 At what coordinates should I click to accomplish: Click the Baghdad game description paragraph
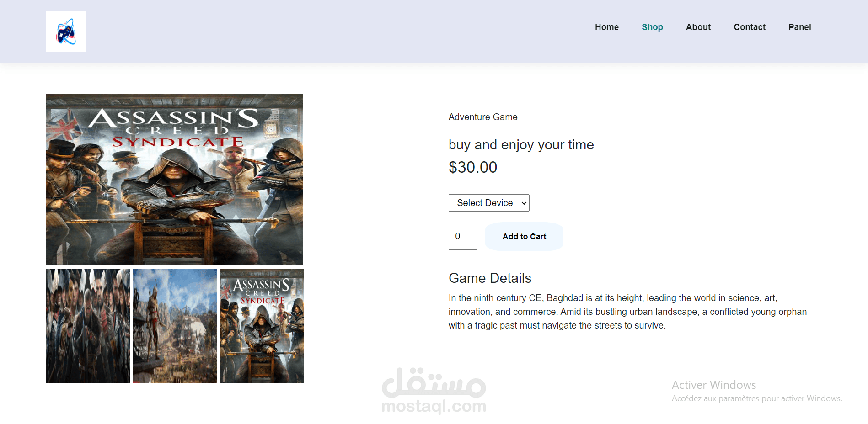pos(627,312)
